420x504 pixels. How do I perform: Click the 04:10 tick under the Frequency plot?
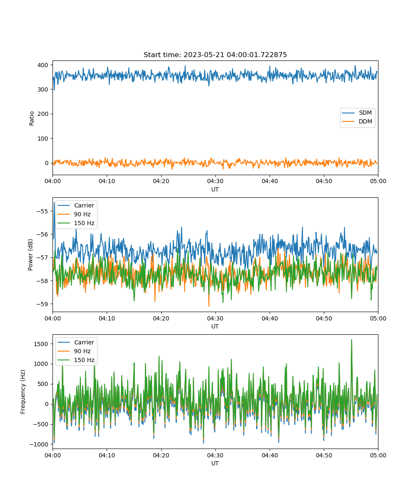107,455
